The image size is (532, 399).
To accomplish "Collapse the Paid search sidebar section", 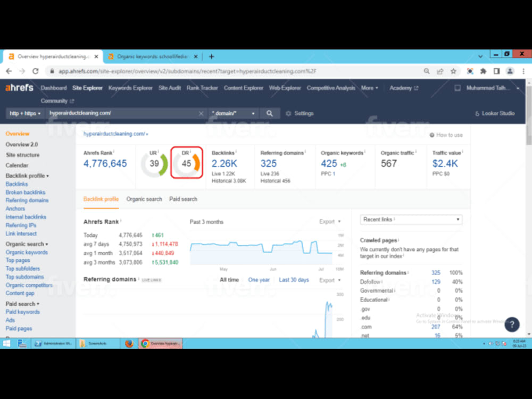I will coord(22,304).
